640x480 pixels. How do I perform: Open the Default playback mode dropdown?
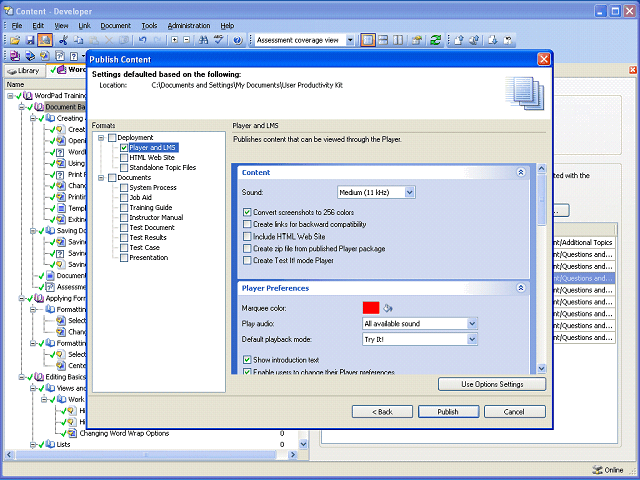tap(472, 339)
